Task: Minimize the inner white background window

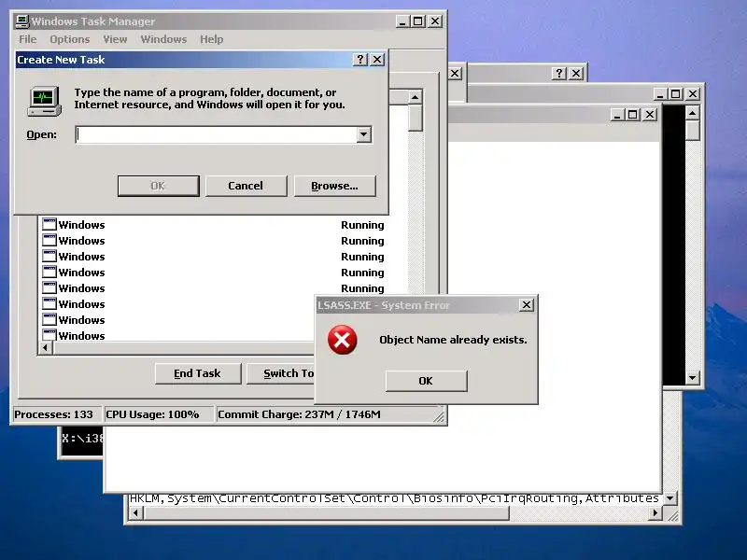Action: click(x=617, y=114)
